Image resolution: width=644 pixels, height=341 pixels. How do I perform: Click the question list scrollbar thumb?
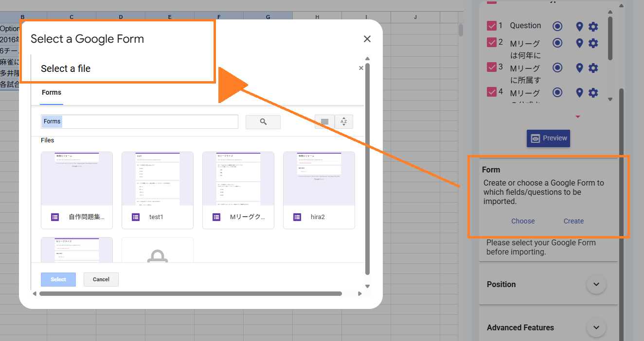click(x=610, y=39)
